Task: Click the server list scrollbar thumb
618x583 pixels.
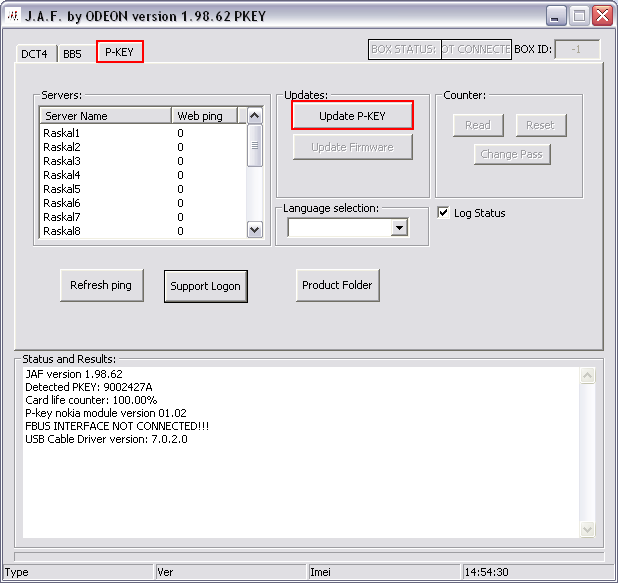Action: click(255, 145)
